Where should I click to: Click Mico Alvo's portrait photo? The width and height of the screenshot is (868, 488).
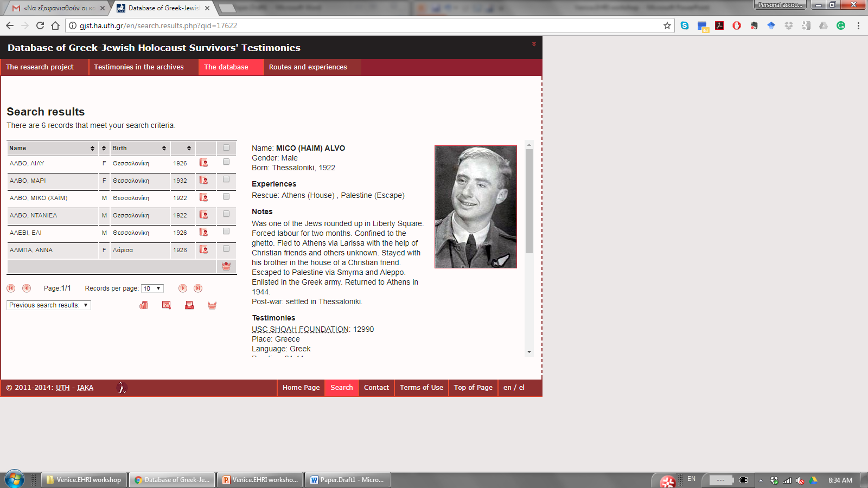coord(476,207)
